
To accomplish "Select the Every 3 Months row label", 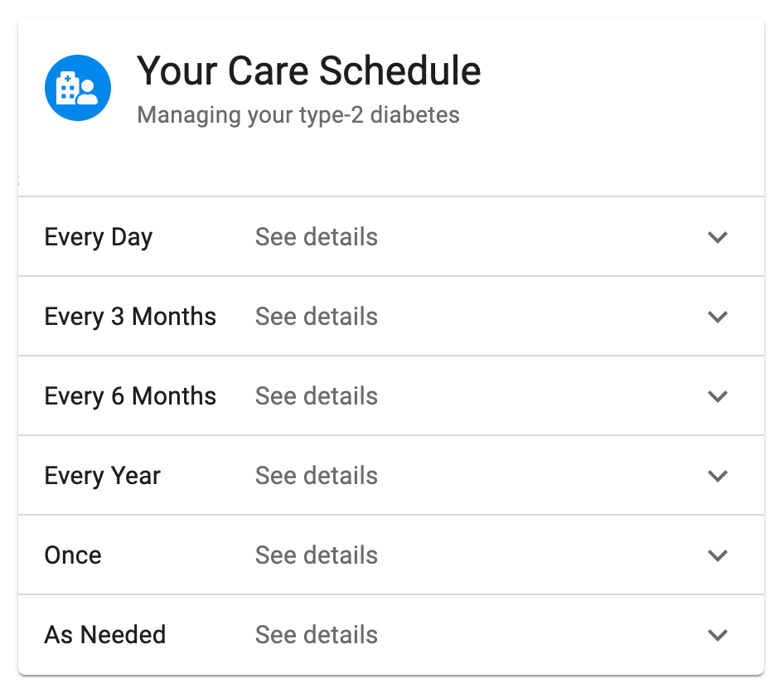I will (130, 317).
